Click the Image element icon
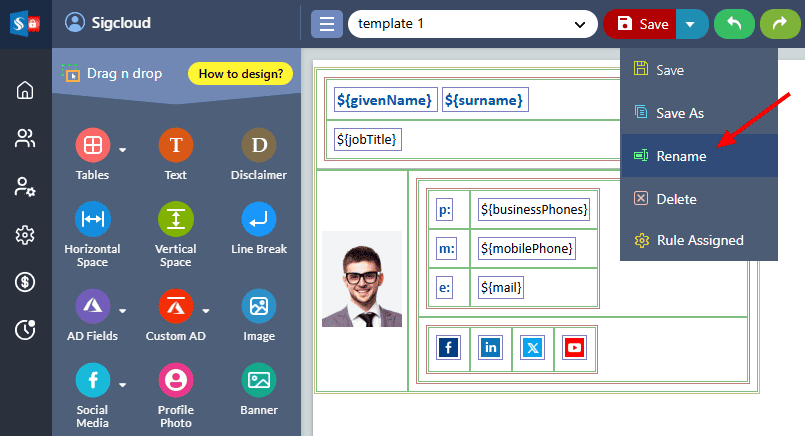The image size is (805, 436). point(259,306)
